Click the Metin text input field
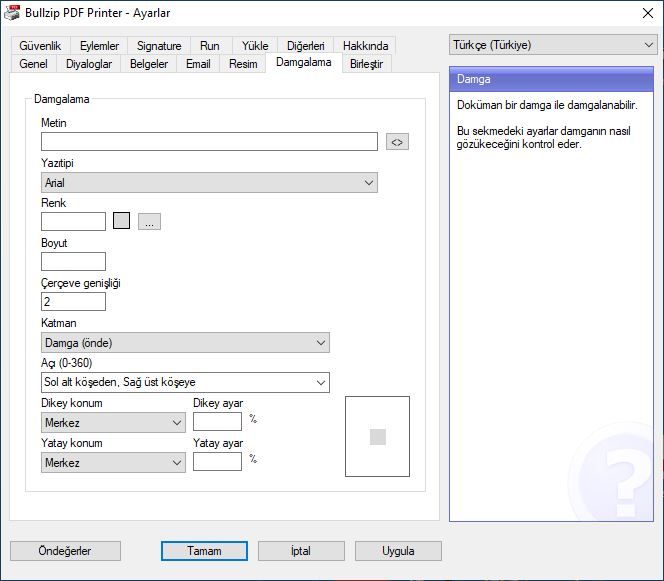 (209, 141)
